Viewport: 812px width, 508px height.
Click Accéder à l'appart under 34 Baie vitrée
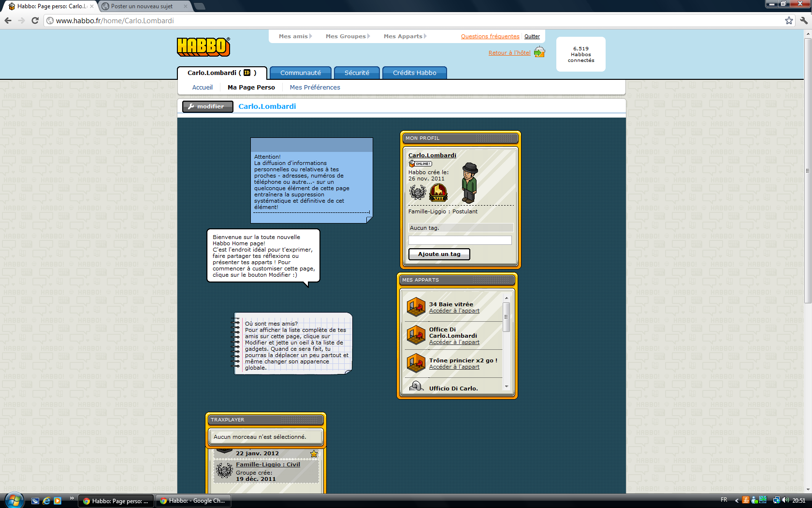[x=454, y=311]
